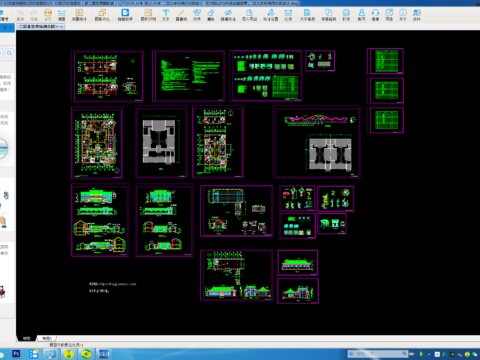The width and height of the screenshot is (480, 360).
Task: Select the Text (T) annotation tool
Action: pos(166,15)
